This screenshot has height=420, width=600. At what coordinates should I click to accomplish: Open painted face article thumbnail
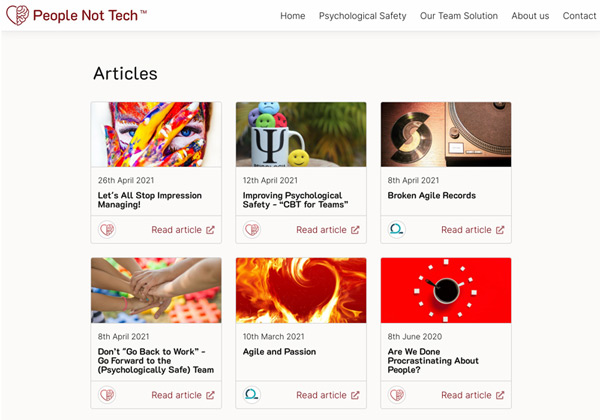tap(156, 134)
